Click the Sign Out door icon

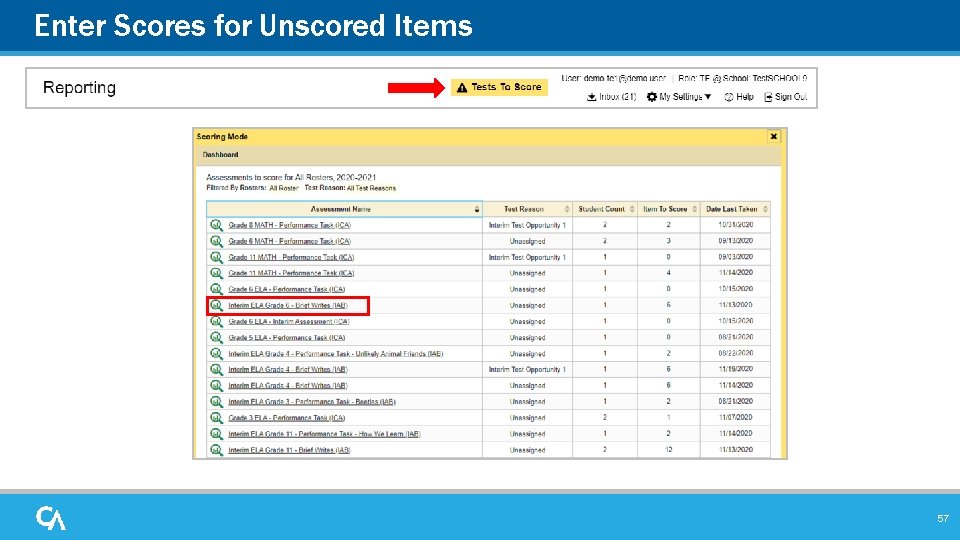click(x=768, y=97)
